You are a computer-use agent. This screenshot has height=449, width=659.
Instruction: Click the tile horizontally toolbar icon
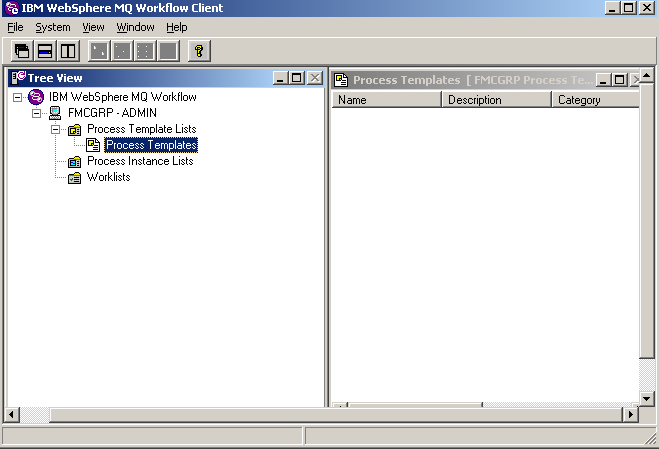click(45, 51)
